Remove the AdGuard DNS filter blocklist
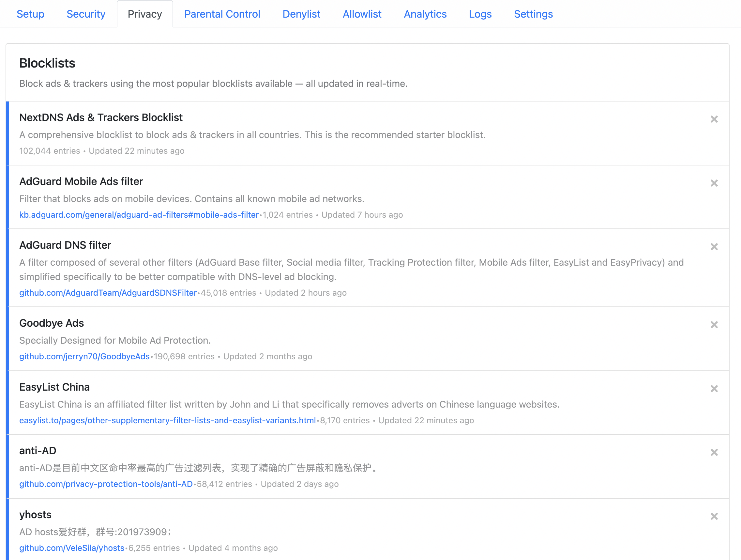The height and width of the screenshot is (560, 741). pyautogui.click(x=714, y=247)
